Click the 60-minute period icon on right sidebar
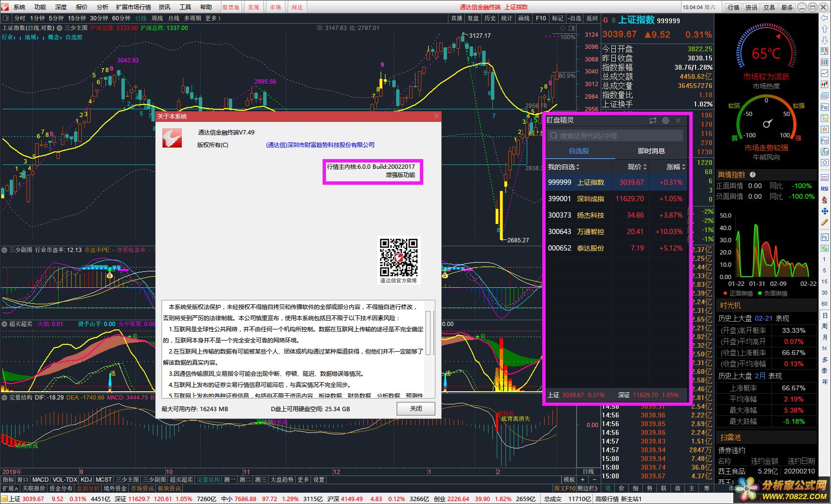 coord(825,304)
